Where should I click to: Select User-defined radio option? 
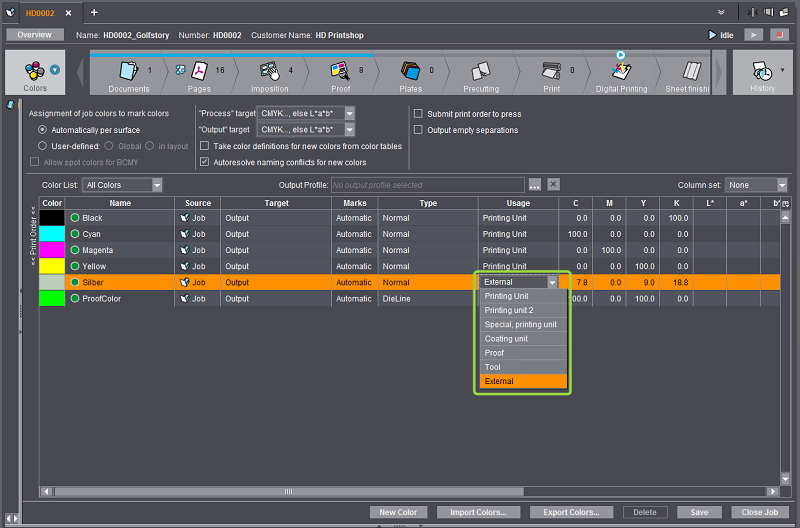point(42,146)
